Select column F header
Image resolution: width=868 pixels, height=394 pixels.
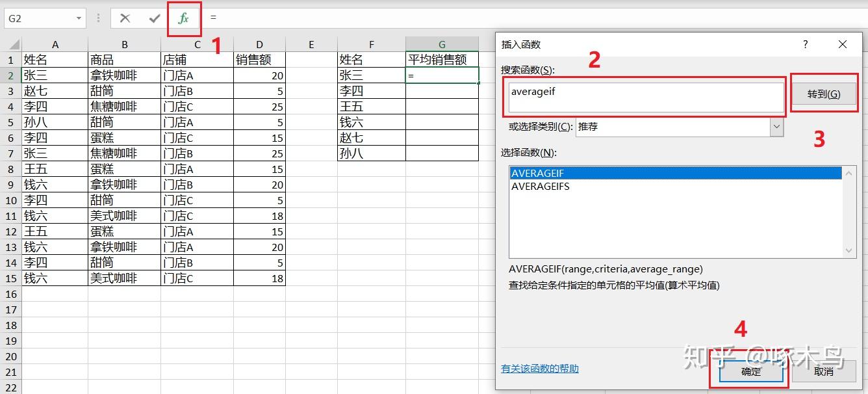coord(372,44)
